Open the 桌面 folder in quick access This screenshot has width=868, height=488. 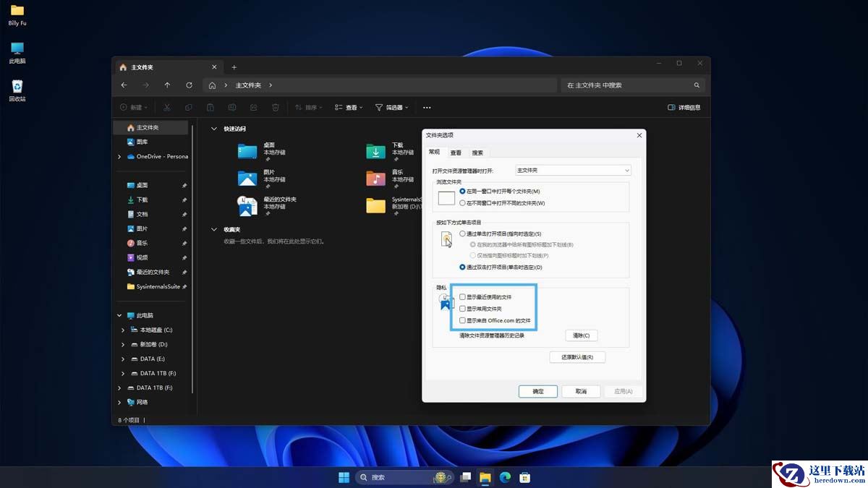[247, 151]
